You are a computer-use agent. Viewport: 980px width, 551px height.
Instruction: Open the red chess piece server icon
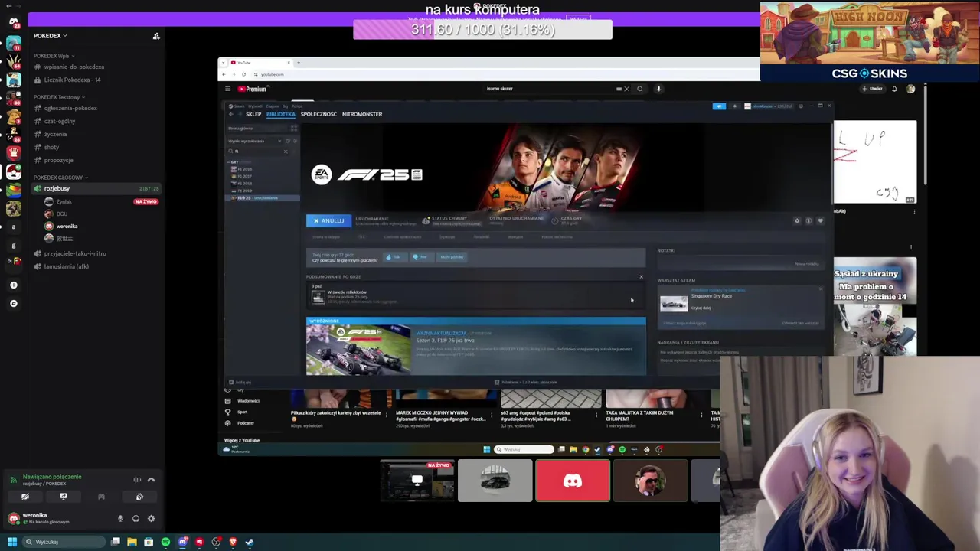(13, 152)
